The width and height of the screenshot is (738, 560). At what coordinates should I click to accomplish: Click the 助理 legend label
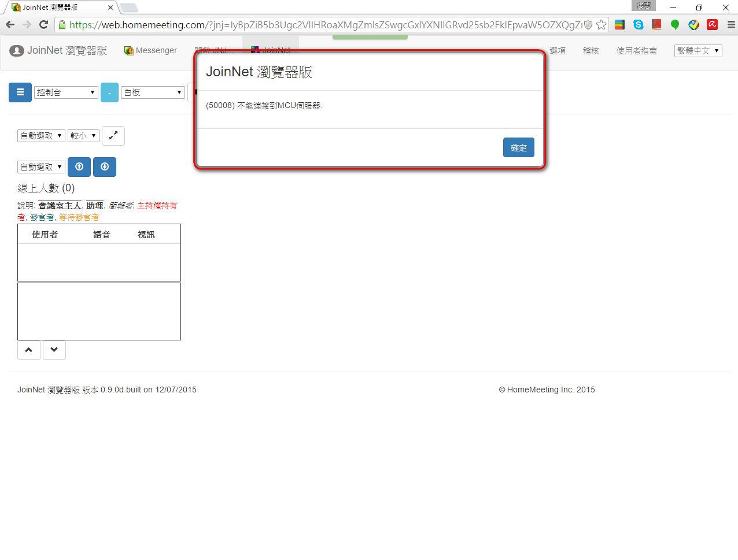95,206
